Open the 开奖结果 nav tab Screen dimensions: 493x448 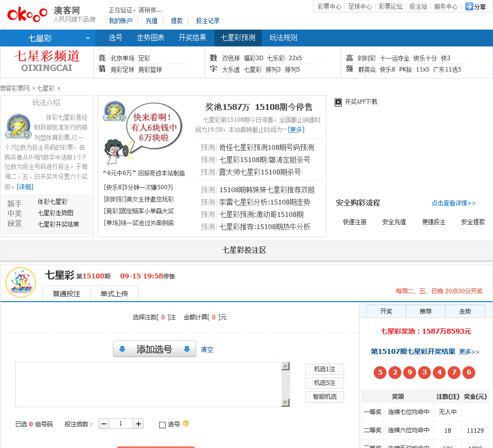click(x=192, y=38)
